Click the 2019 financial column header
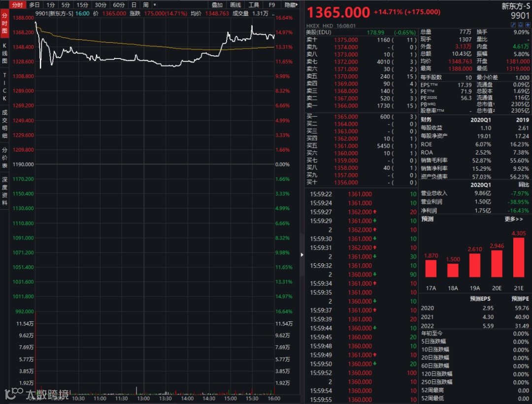 [523, 120]
